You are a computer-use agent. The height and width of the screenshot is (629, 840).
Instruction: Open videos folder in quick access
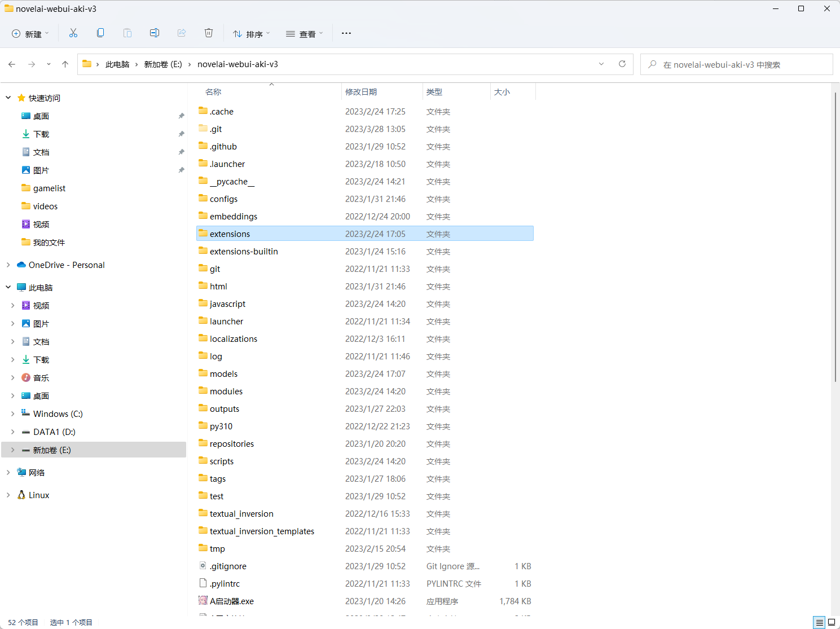pos(45,206)
